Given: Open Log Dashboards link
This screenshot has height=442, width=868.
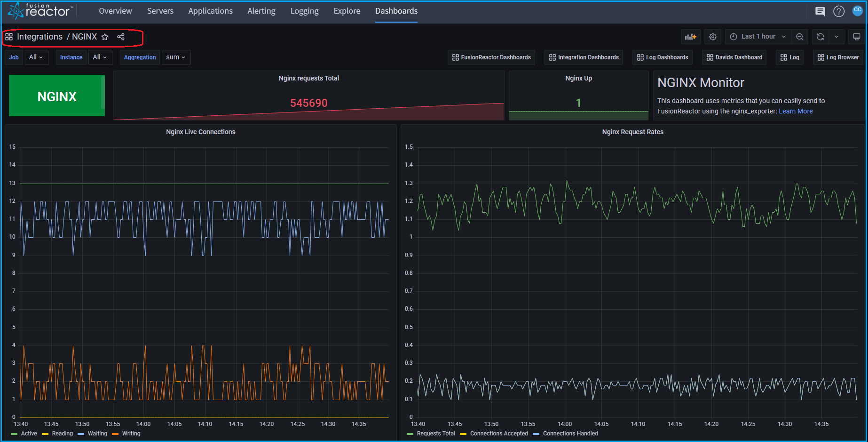Looking at the screenshot, I should tap(662, 57).
